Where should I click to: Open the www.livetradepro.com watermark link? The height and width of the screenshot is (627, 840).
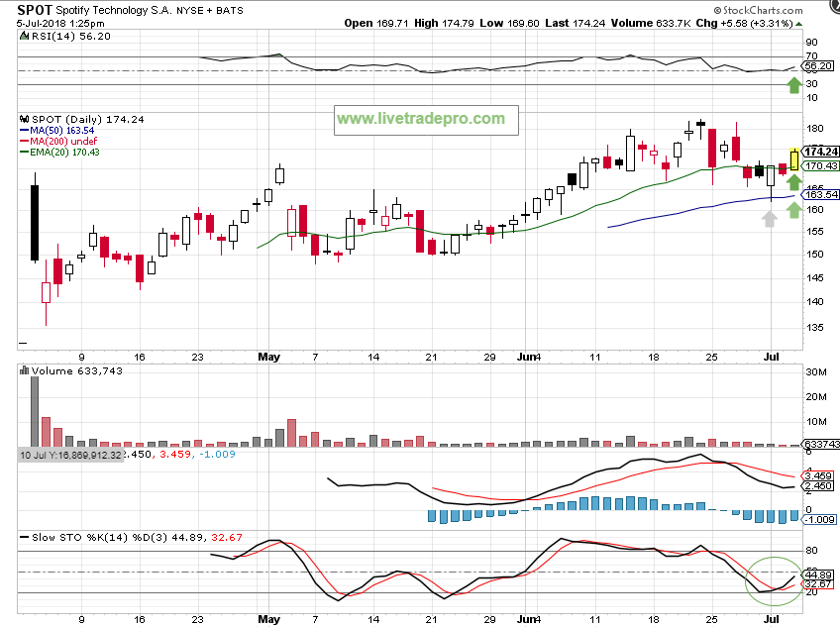click(x=421, y=119)
